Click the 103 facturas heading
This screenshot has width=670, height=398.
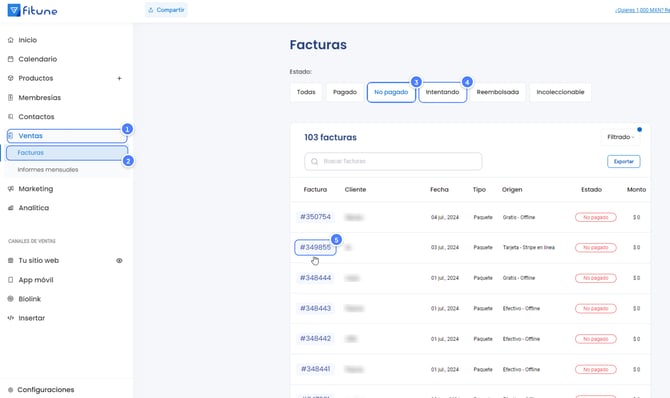click(x=330, y=137)
